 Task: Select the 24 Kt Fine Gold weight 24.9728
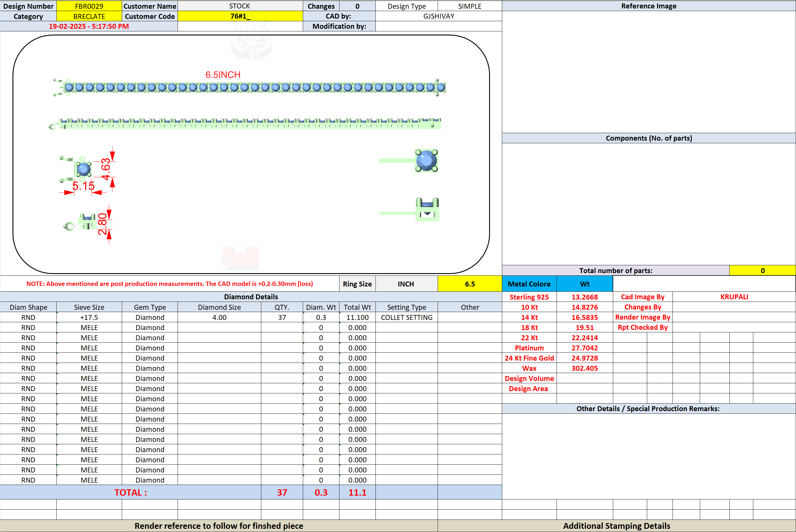click(585, 358)
